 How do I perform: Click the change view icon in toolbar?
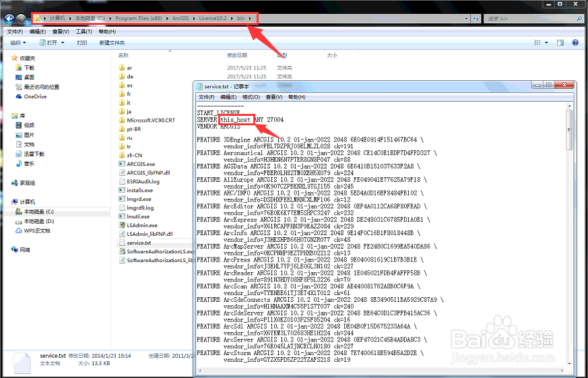pos(537,42)
